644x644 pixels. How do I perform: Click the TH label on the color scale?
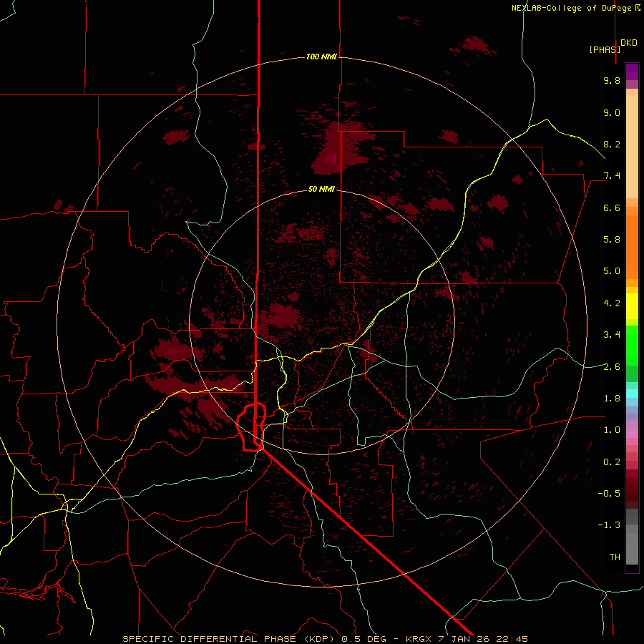pos(615,557)
